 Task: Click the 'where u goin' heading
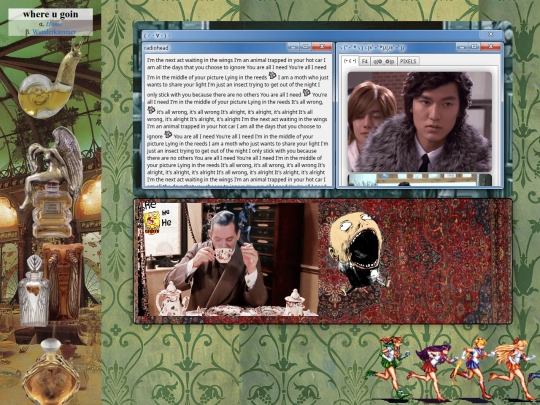(51, 14)
